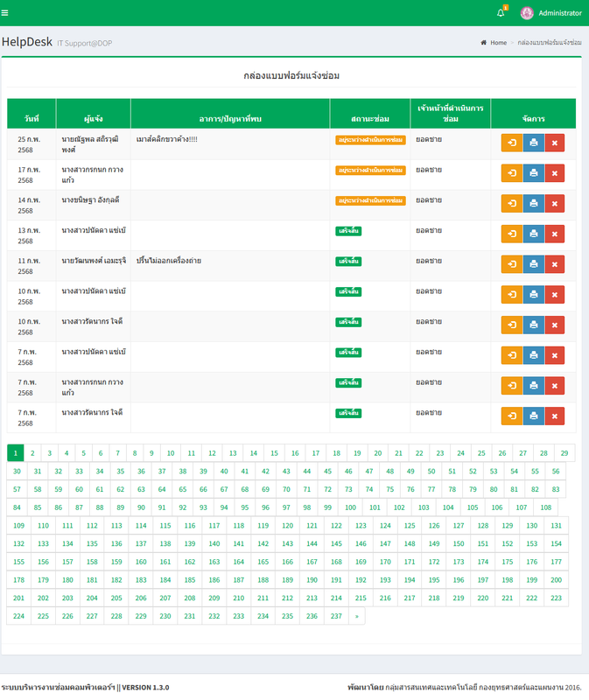Go to pagination page 100
The height and width of the screenshot is (700, 589).
click(351, 507)
